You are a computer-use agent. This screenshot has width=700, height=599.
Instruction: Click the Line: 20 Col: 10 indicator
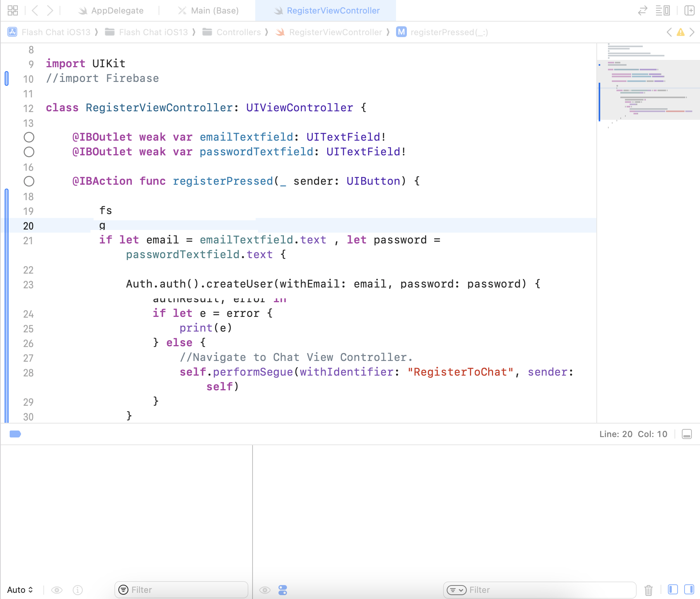[x=633, y=434]
